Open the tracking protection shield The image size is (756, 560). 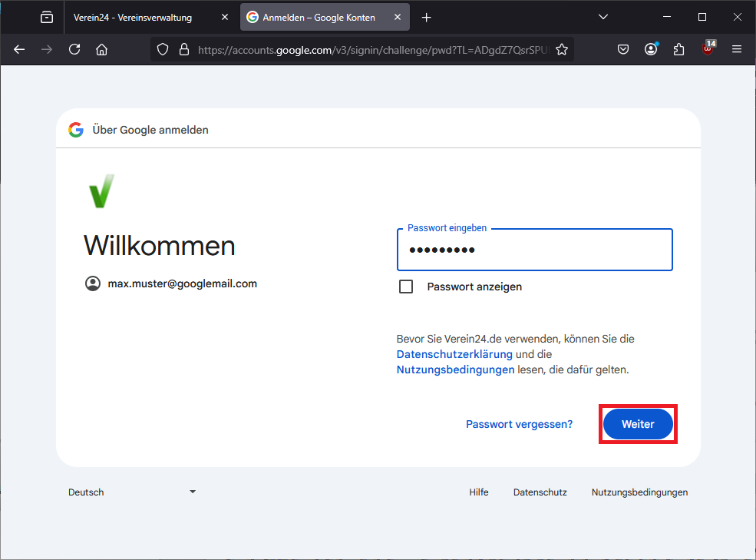click(163, 49)
